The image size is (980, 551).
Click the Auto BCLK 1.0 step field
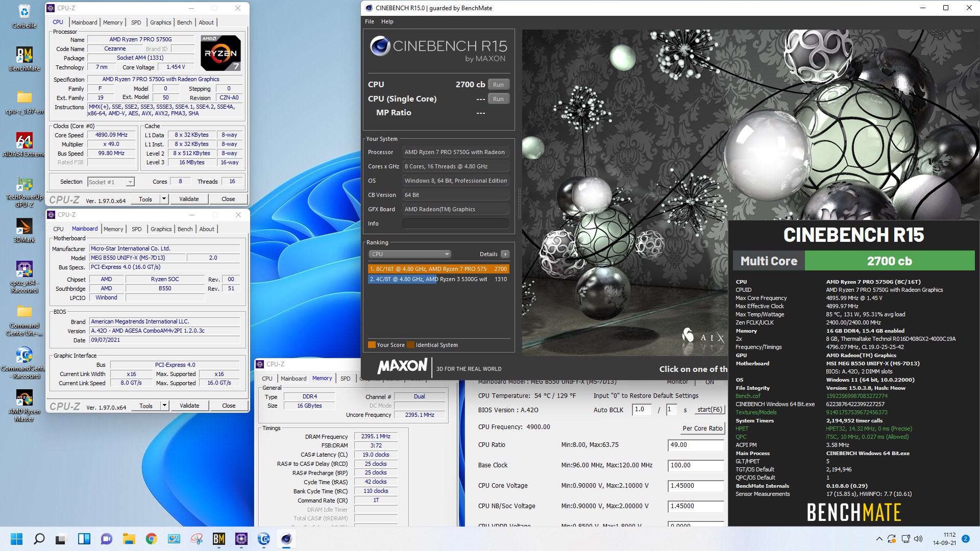642,410
